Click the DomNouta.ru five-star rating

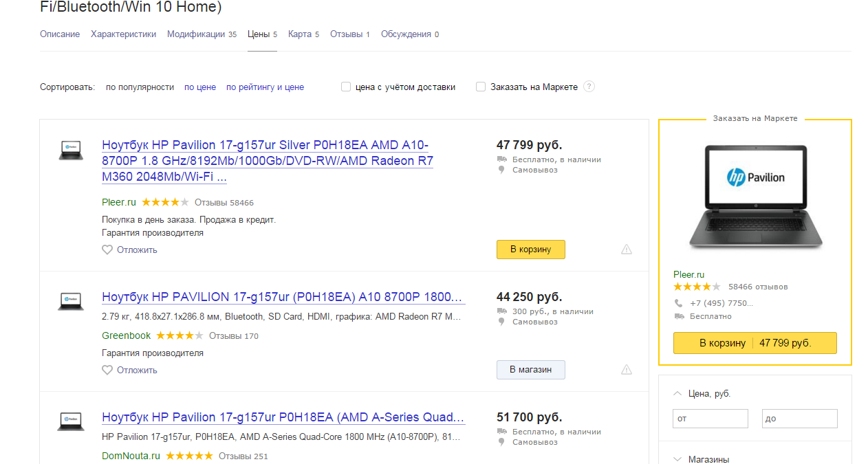(189, 456)
